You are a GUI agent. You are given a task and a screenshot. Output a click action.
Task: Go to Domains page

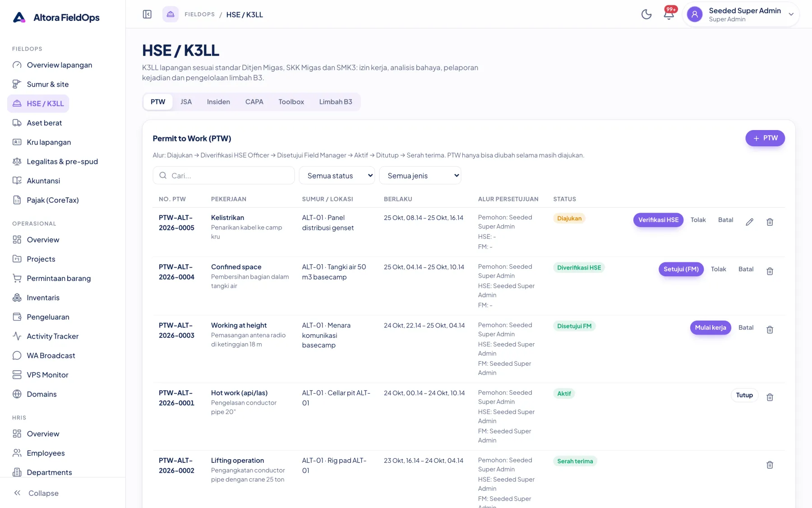(42, 394)
